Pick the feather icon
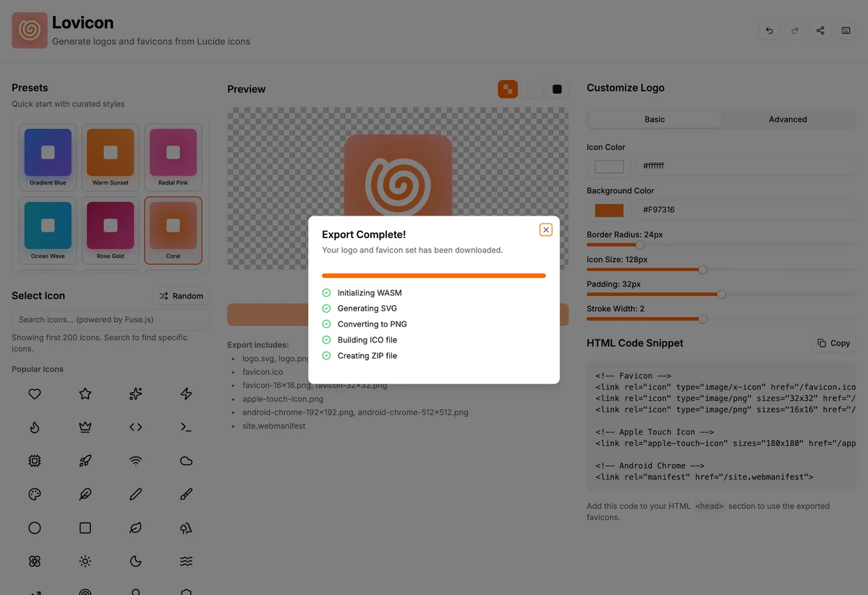The width and height of the screenshot is (868, 595). [85, 494]
